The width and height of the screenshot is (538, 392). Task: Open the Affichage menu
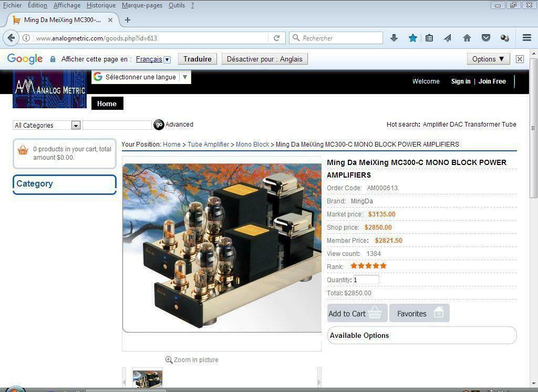[x=67, y=5]
